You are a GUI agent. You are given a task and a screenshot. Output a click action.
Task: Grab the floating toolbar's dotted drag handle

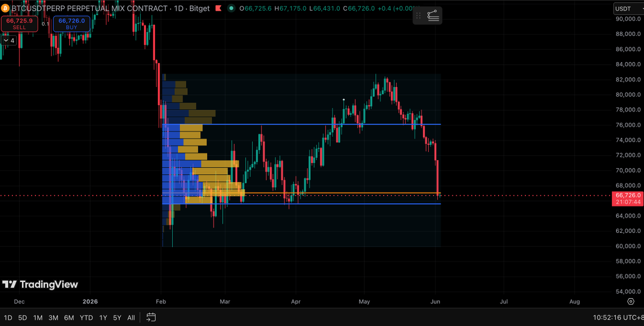click(419, 16)
